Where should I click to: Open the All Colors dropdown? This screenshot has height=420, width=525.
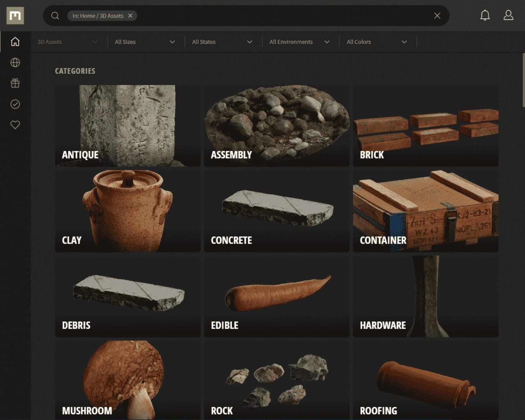[377, 42]
